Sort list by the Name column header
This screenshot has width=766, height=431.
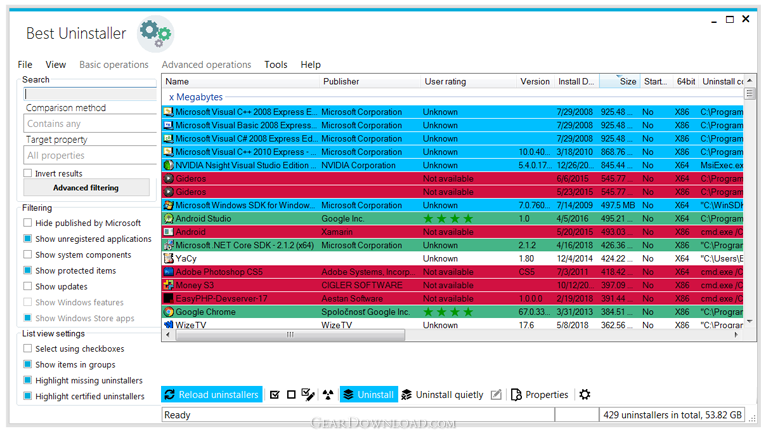coord(241,81)
